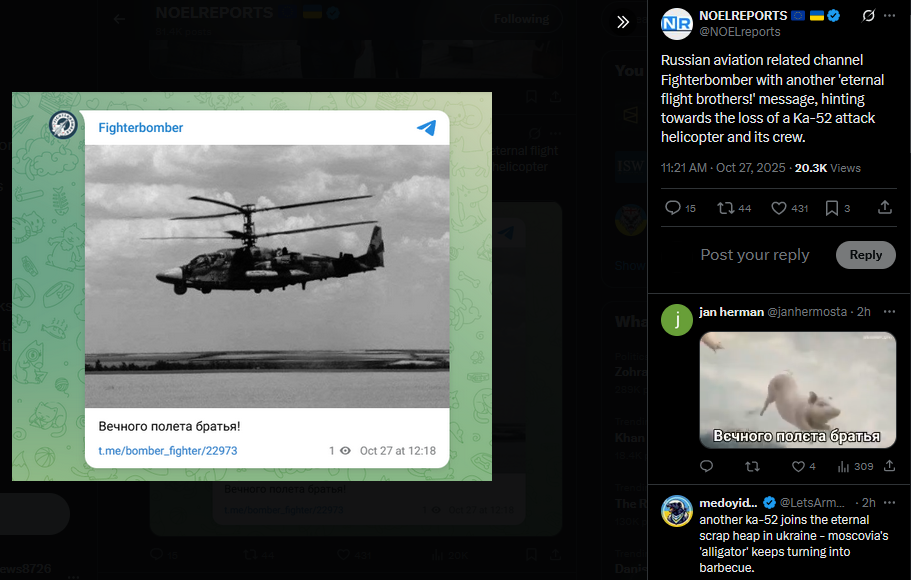Click the 'Вечного полета братья!' caption in the image
The height and width of the screenshot is (580, 911).
pyautogui.click(x=169, y=426)
